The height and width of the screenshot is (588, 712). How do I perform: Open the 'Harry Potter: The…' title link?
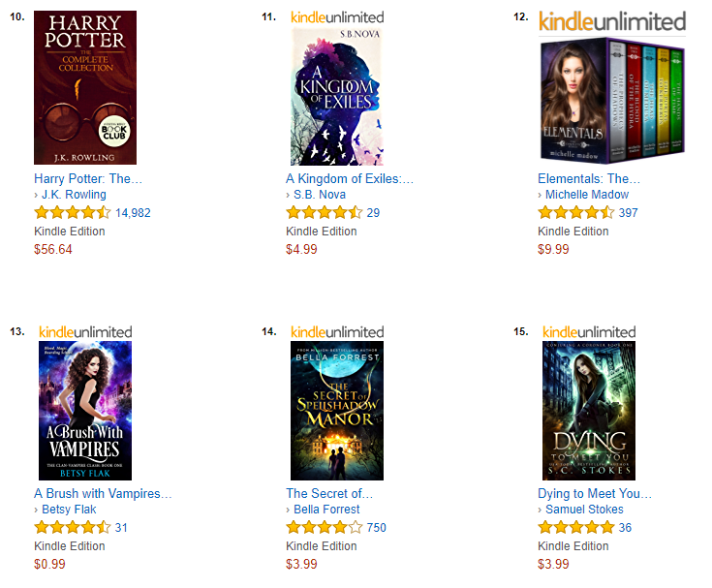pos(88,178)
